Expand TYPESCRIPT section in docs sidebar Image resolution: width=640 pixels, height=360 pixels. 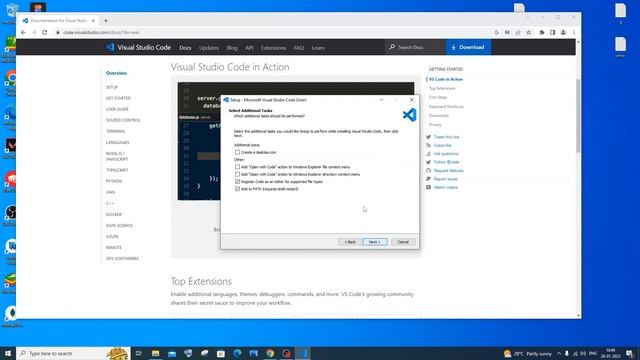(x=117, y=170)
